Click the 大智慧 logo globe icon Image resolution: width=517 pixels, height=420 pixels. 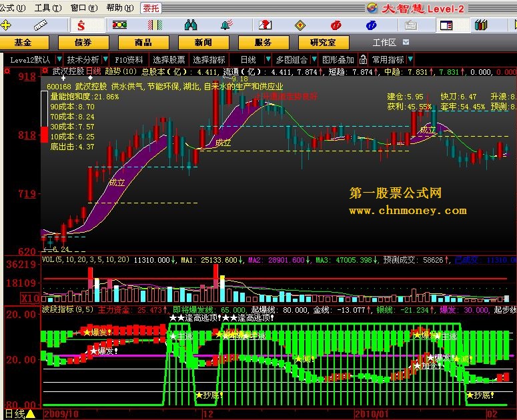pos(372,8)
